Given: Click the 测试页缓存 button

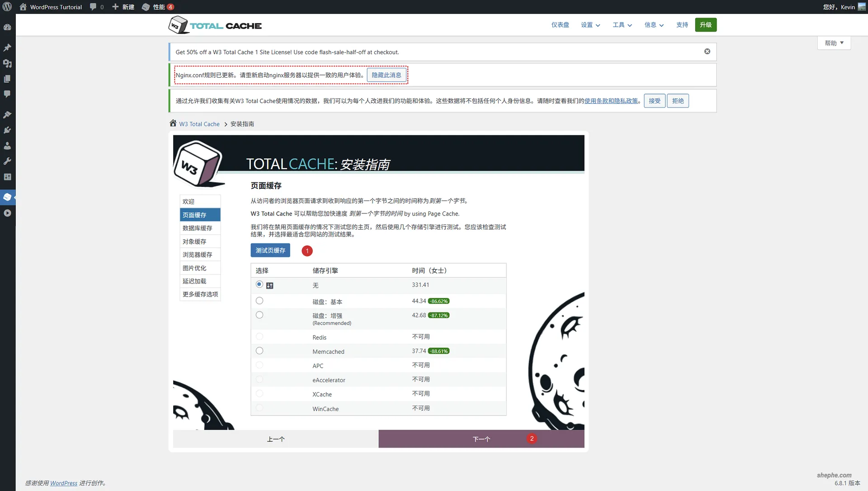Looking at the screenshot, I should [x=270, y=250].
